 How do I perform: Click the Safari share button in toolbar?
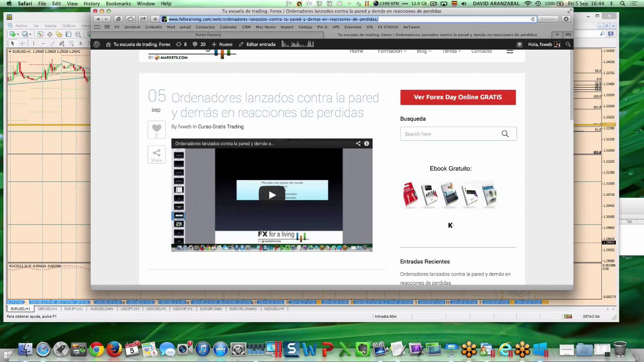[143, 19]
